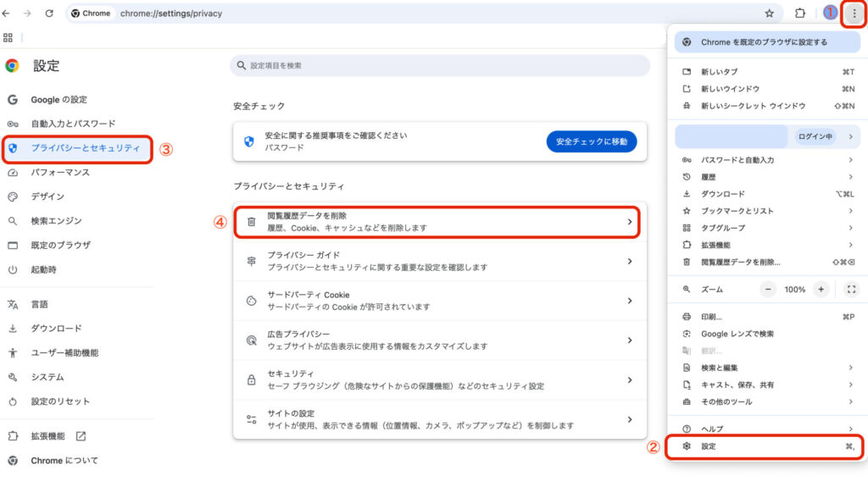Expand 拡張機能 submenu in Chrome menu
The image size is (868, 487).
(x=767, y=245)
